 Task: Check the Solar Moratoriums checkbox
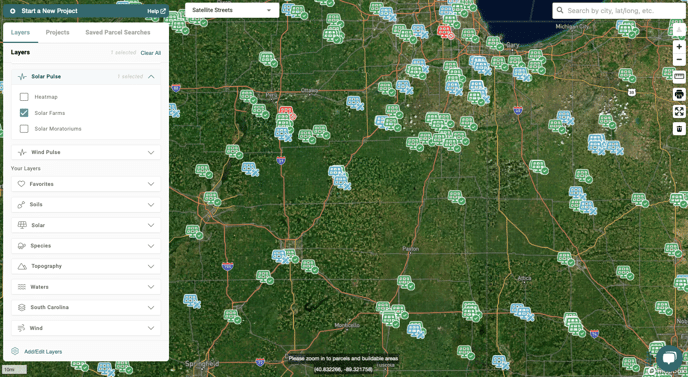(x=24, y=129)
